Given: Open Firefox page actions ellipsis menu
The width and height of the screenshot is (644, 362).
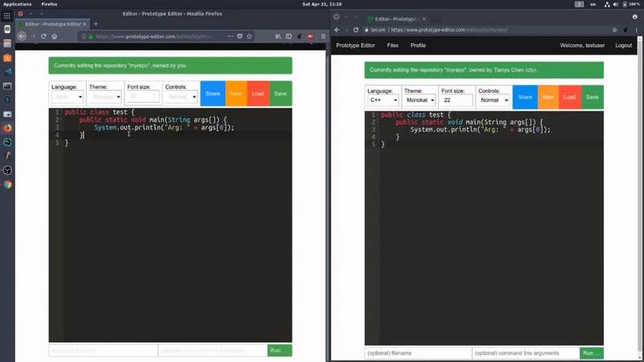Looking at the screenshot, I should [x=230, y=36].
